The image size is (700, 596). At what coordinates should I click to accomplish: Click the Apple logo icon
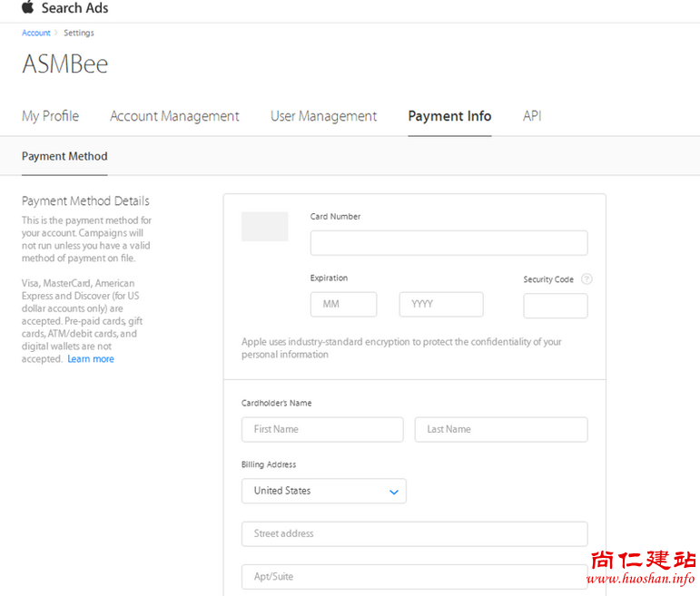coord(27,6)
